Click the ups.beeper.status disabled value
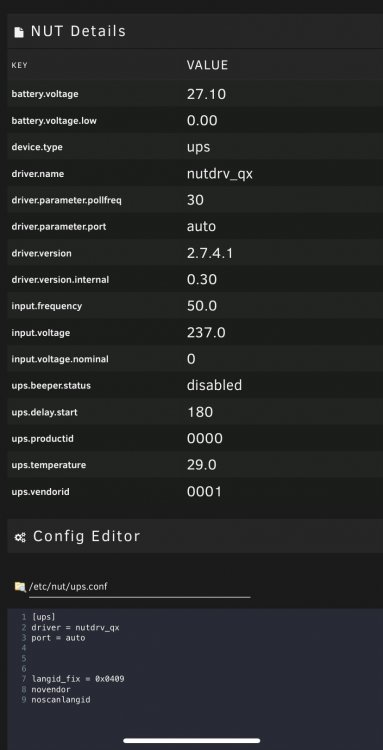The image size is (383, 750). point(214,385)
